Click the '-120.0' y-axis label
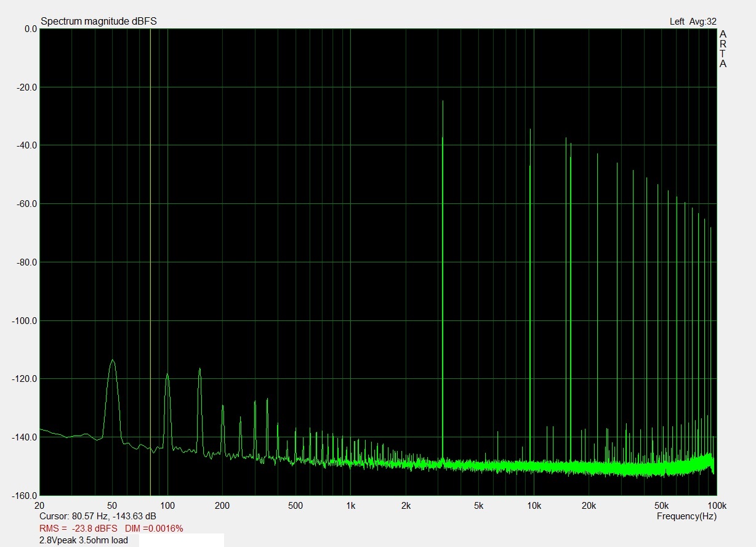756x547 pixels. coord(24,379)
